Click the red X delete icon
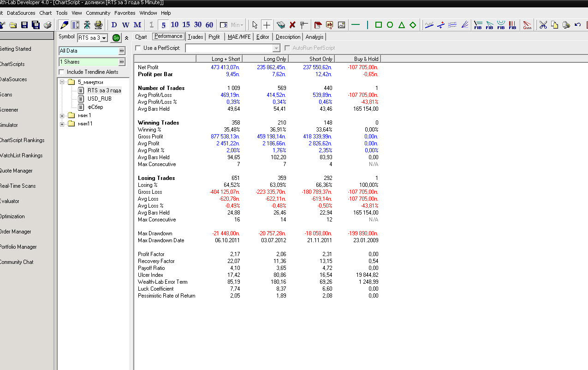The image size is (588, 370). [x=292, y=25]
